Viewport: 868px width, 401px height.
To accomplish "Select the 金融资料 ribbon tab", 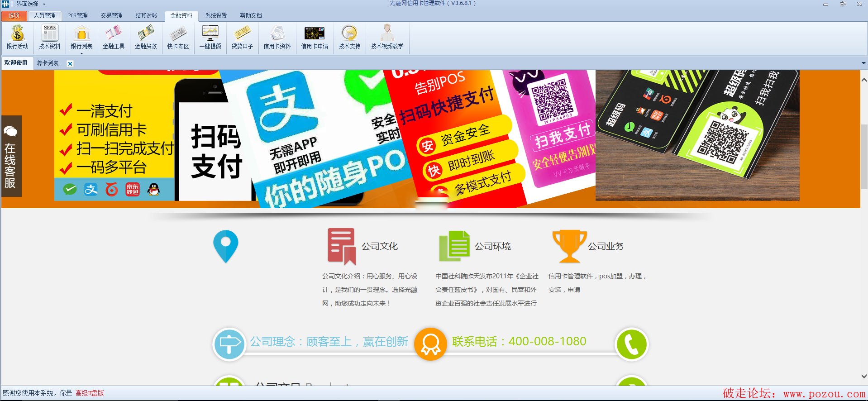I will tap(181, 16).
